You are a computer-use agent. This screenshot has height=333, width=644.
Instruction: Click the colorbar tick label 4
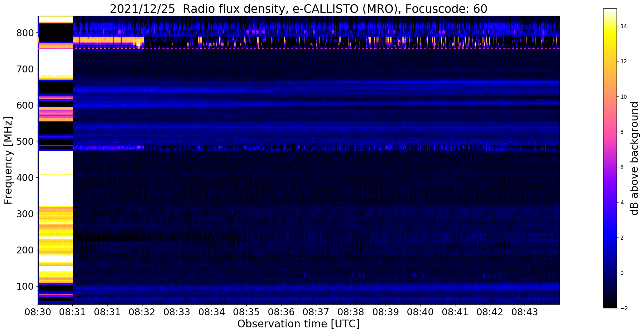tap(622, 203)
